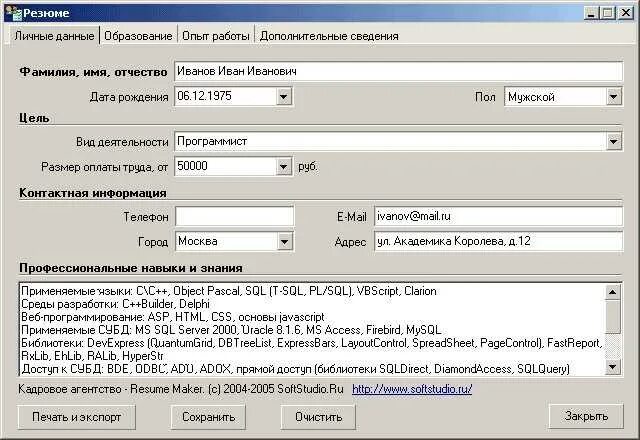Maximize the Резюме window
This screenshot has height=440, width=640.
click(x=607, y=13)
